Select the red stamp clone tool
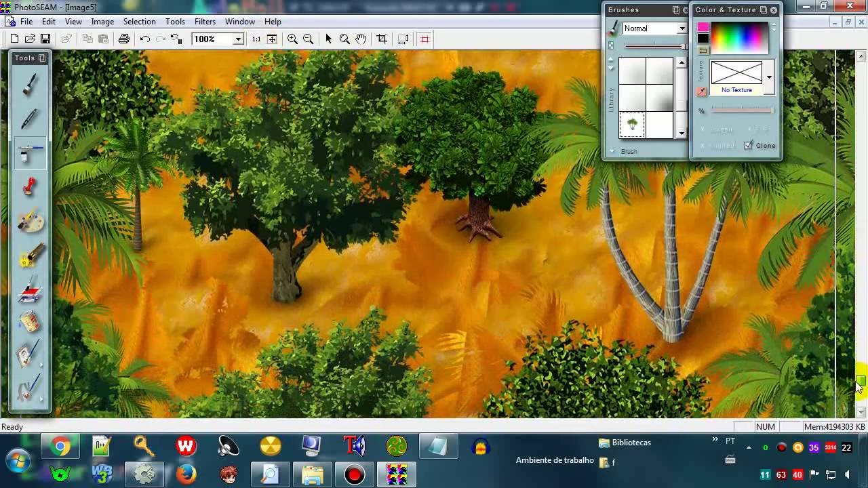The width and height of the screenshot is (868, 488). 31,186
